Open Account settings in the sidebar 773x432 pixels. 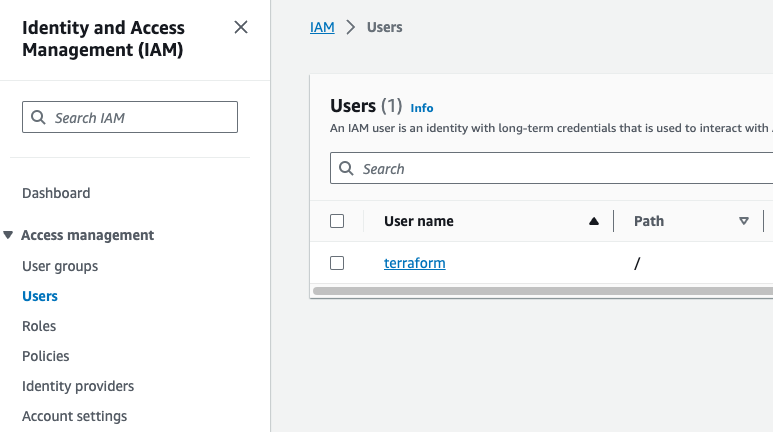click(74, 416)
